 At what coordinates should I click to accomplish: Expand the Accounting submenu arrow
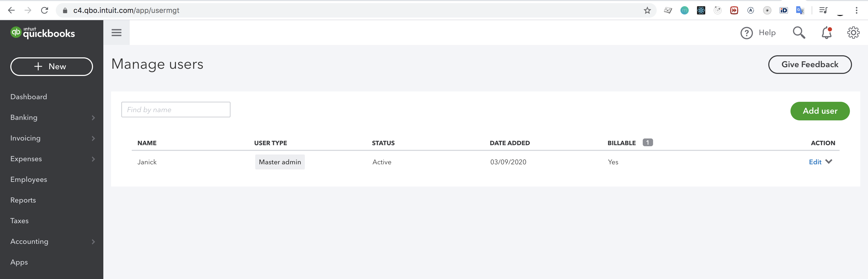(93, 242)
